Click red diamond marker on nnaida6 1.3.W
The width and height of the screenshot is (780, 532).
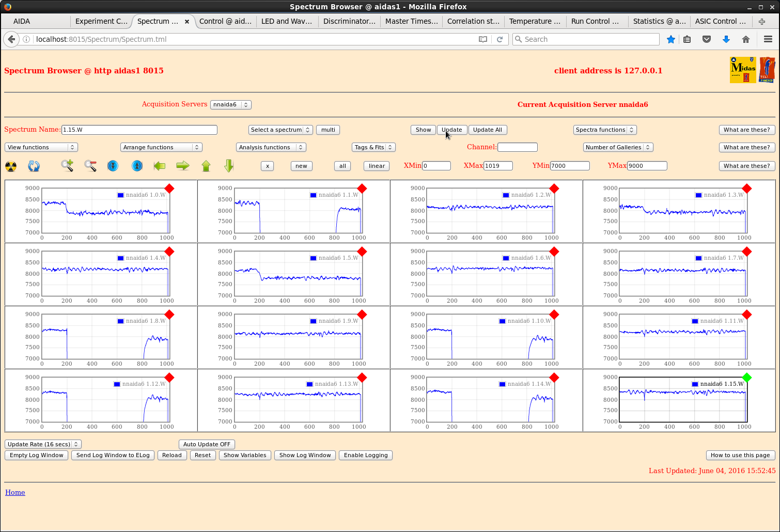[747, 189]
